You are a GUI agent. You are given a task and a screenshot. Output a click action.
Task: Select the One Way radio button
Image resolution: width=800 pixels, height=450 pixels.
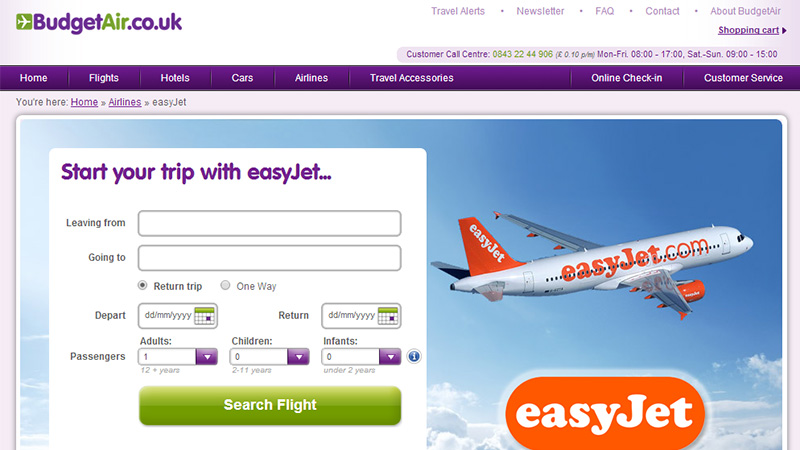(225, 285)
